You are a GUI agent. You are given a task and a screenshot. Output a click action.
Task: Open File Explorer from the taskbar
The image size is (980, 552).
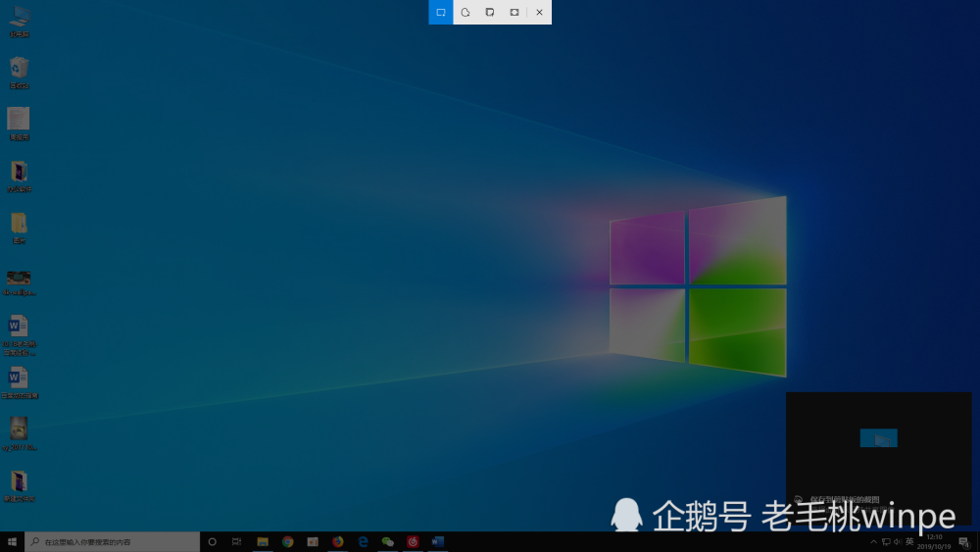(x=263, y=542)
